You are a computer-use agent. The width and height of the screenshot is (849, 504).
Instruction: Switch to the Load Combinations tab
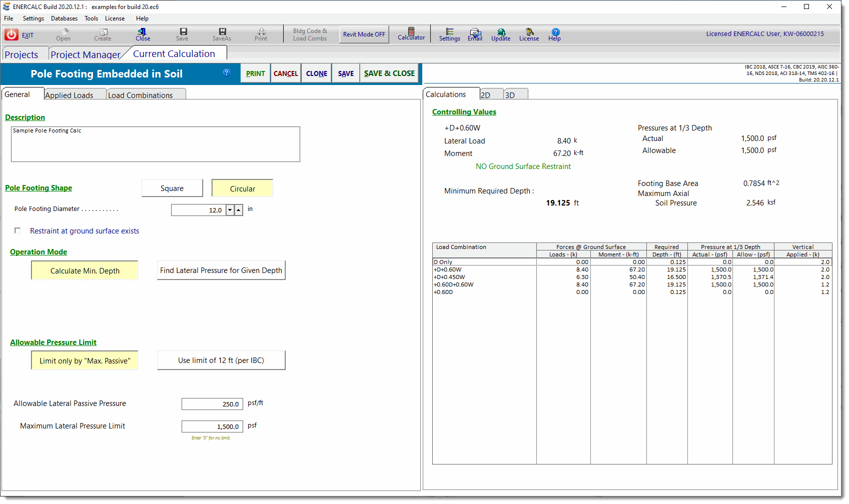click(x=141, y=95)
